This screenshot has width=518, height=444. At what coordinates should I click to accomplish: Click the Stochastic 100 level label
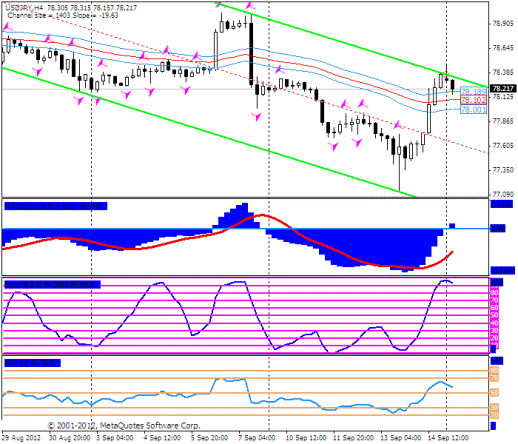coord(497,283)
